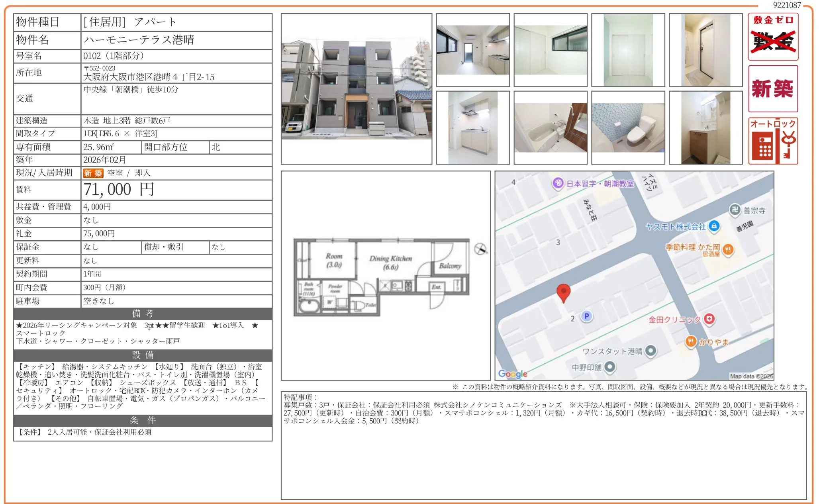Open the toilet photo thumbnail
819x504 pixels.
click(628, 127)
